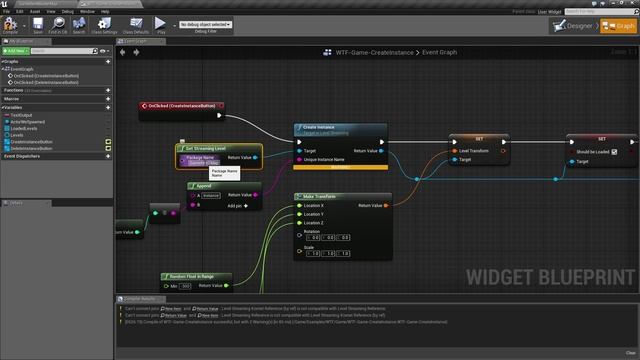Click the Play button in toolbar
This screenshot has height=360, width=640.
tap(160, 25)
